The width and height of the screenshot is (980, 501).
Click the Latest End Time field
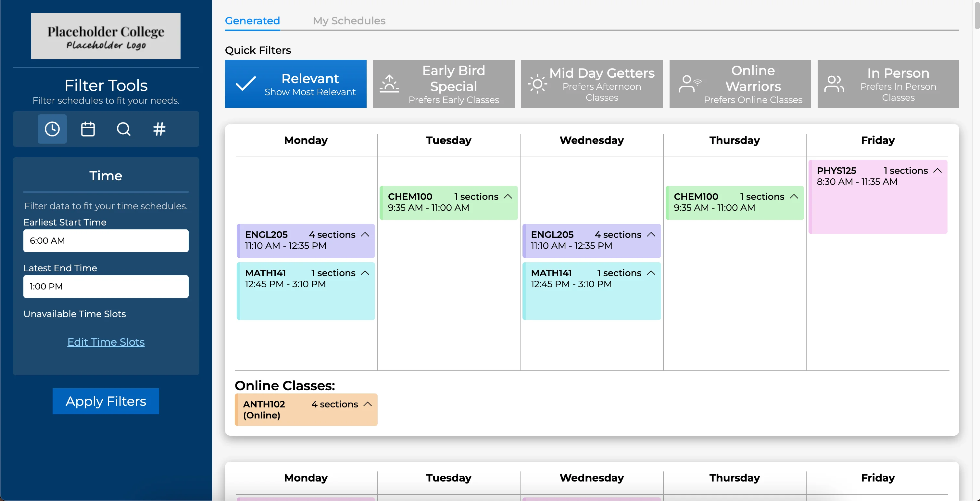(106, 286)
